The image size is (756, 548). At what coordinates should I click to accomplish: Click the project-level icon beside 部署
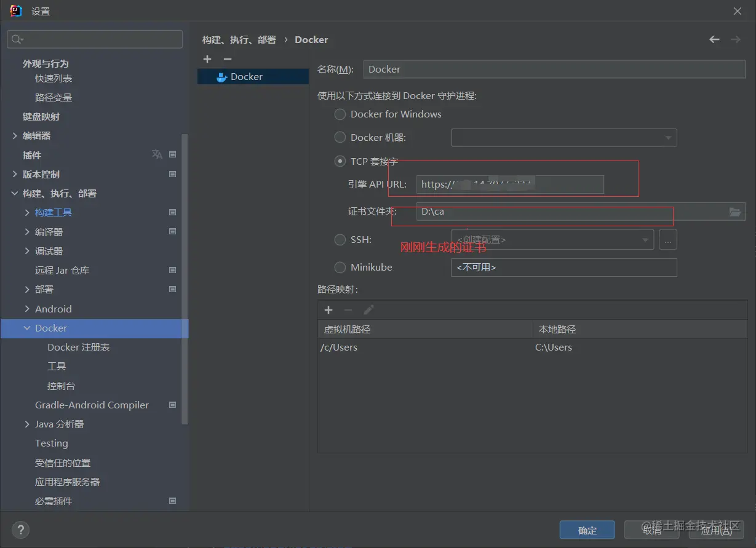click(x=172, y=289)
